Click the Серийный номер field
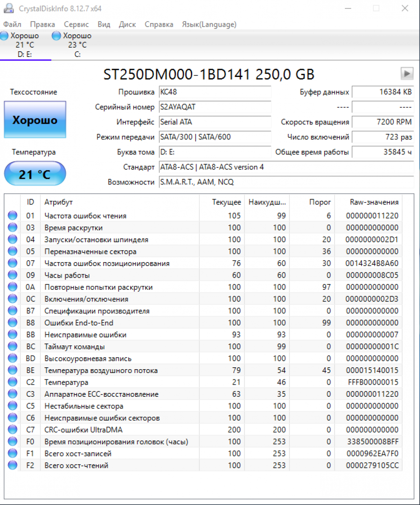Screen dimensions: 420x505 pos(215,107)
